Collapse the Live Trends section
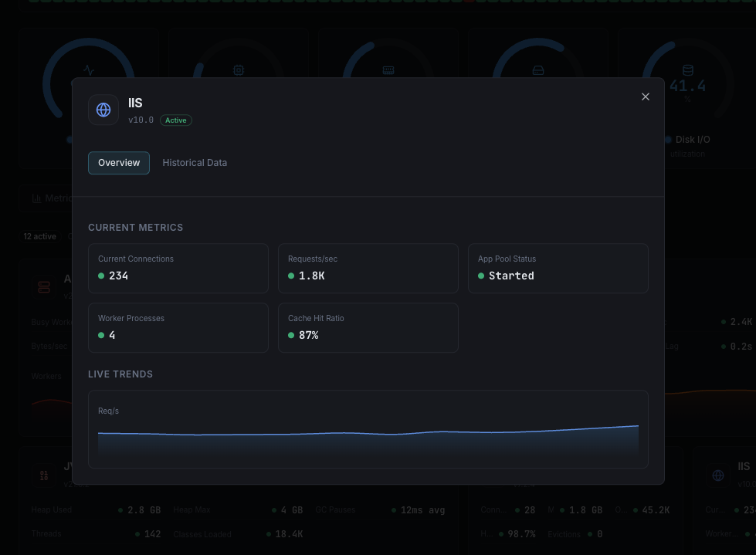 click(120, 374)
